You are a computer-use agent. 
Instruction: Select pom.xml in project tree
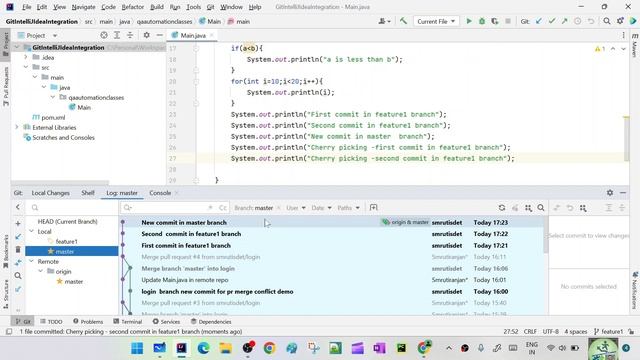click(53, 118)
